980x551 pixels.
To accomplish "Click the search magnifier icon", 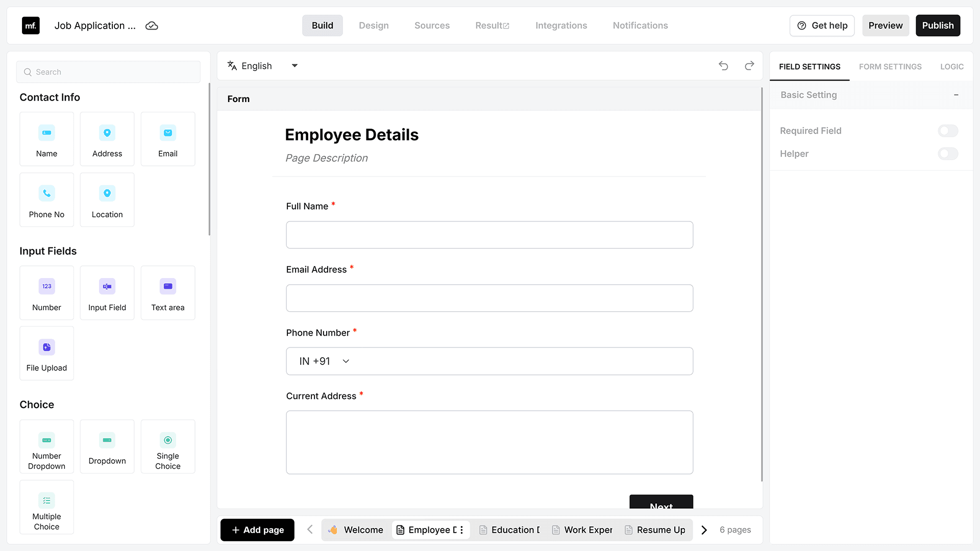I will tap(28, 72).
